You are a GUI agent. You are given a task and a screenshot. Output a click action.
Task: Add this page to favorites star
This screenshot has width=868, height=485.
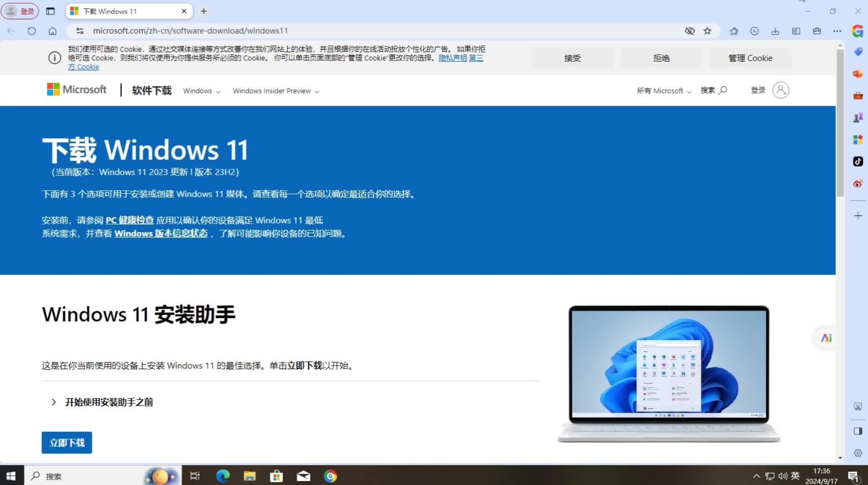pos(708,31)
